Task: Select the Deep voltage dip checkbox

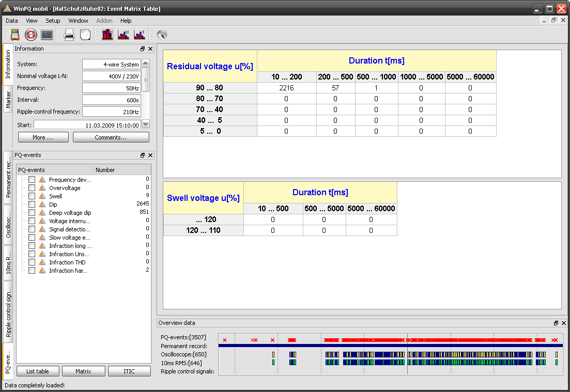Action: [32, 213]
